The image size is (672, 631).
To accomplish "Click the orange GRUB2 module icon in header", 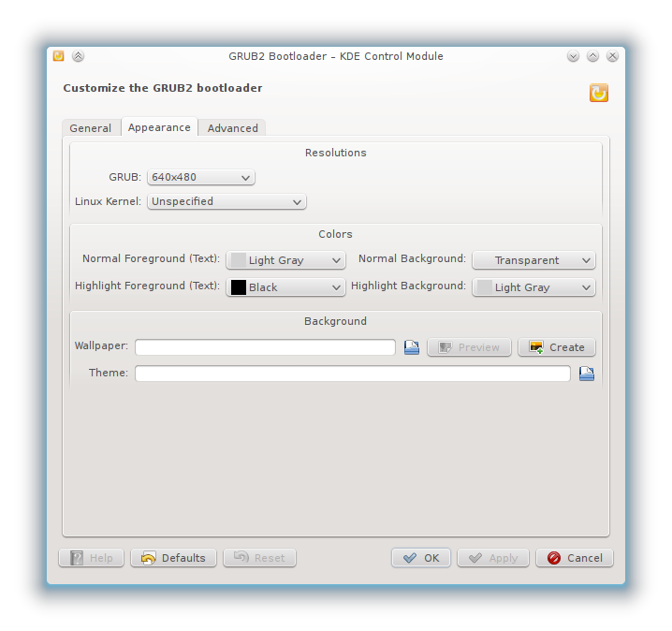I will coord(599,93).
